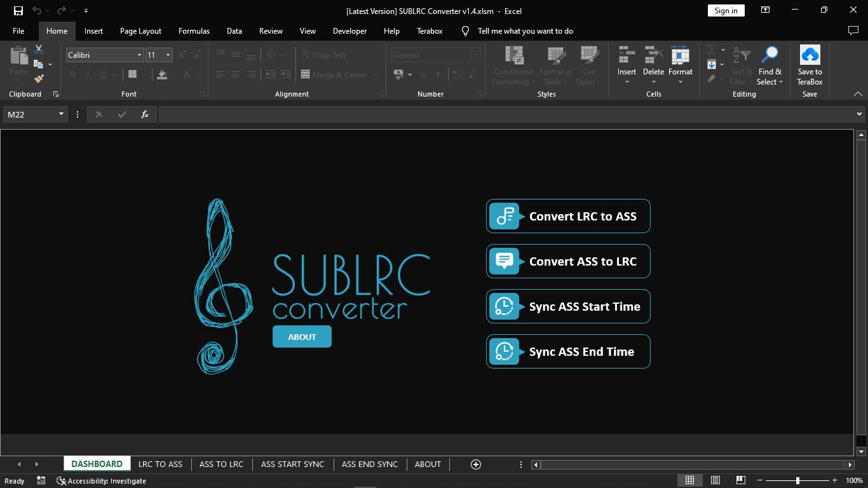
Task: Click the Save to TeraBox cloud icon
Action: click(810, 55)
